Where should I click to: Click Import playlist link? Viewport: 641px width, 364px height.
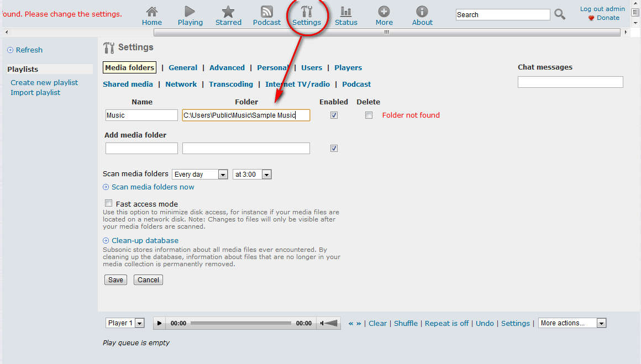[35, 93]
